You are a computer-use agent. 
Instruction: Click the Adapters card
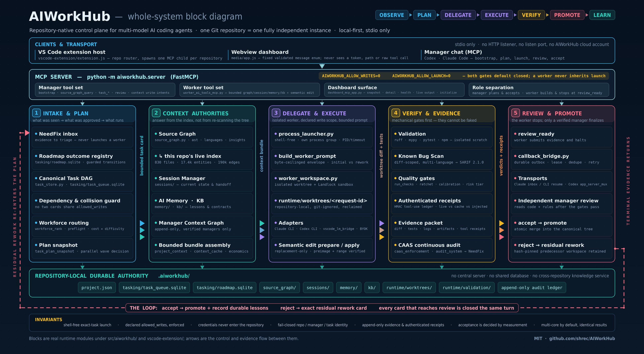coord(322,226)
